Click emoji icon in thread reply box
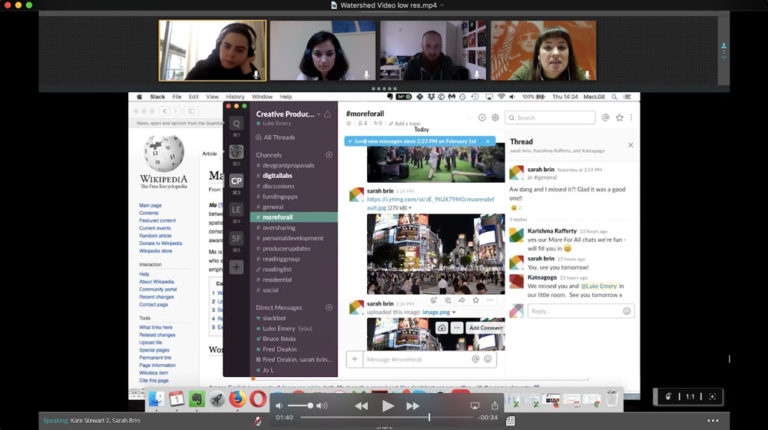Viewport: 768px width, 430px height. (626, 311)
